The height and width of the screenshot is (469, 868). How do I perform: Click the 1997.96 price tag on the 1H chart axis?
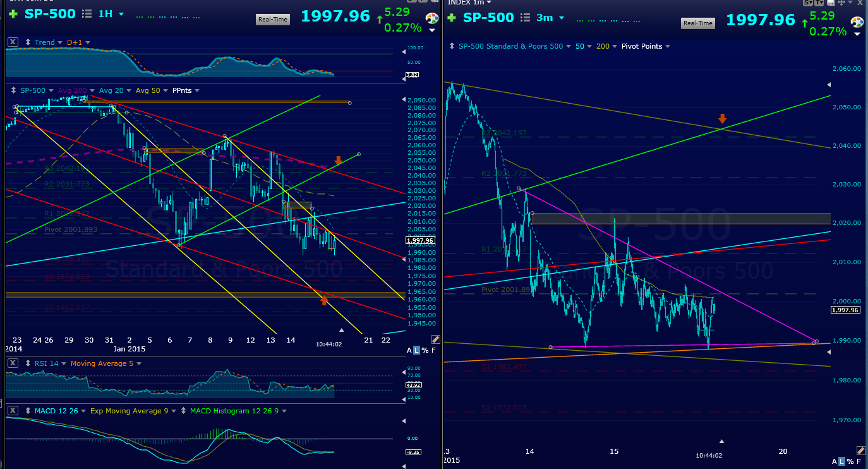coord(419,240)
